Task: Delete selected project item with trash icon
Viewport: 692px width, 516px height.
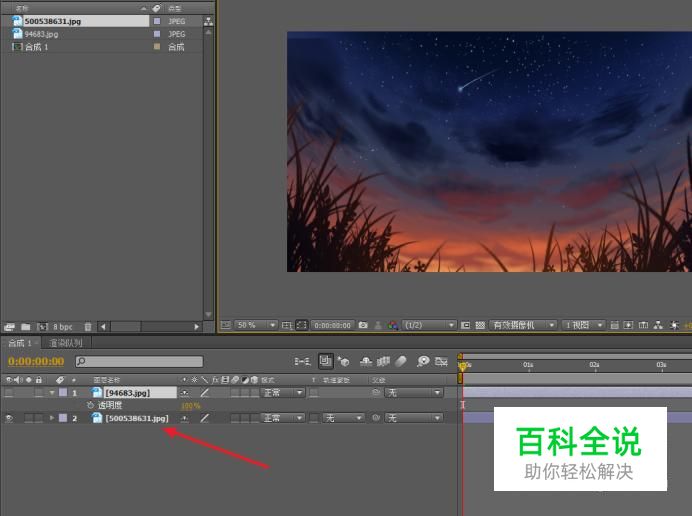Action: tap(88, 327)
